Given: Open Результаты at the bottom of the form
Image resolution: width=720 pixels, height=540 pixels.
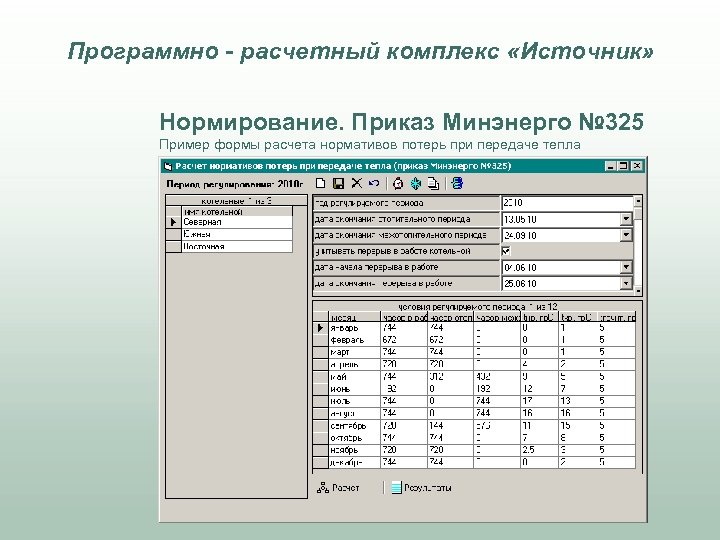Looking at the screenshot, I should click(x=422, y=488).
